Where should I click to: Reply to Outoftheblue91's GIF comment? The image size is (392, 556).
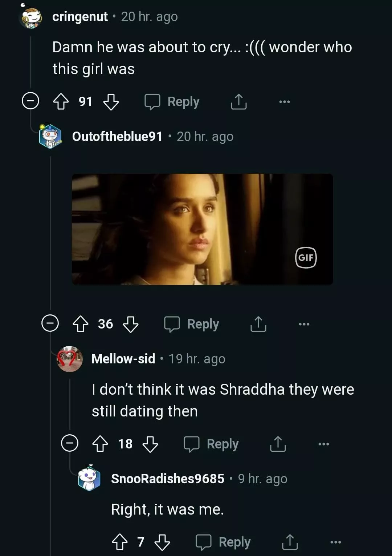(x=192, y=324)
